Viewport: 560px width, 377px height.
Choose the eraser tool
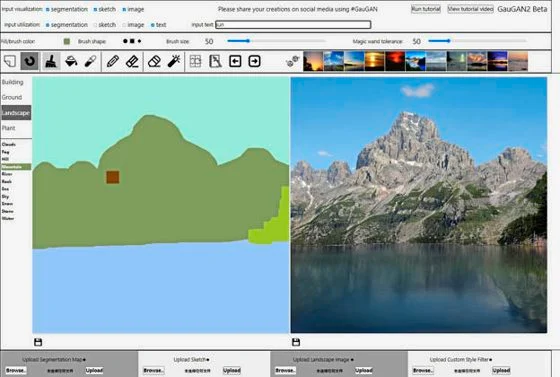(x=154, y=61)
